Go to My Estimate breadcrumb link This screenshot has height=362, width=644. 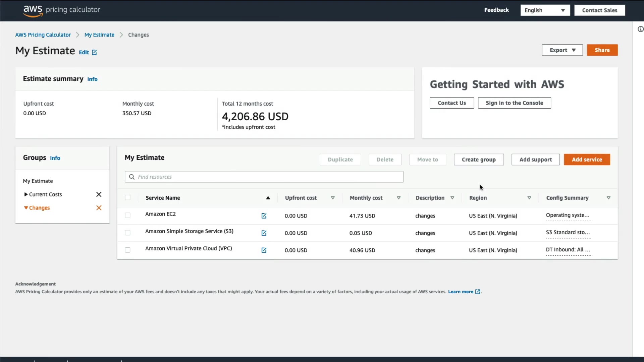coord(99,35)
